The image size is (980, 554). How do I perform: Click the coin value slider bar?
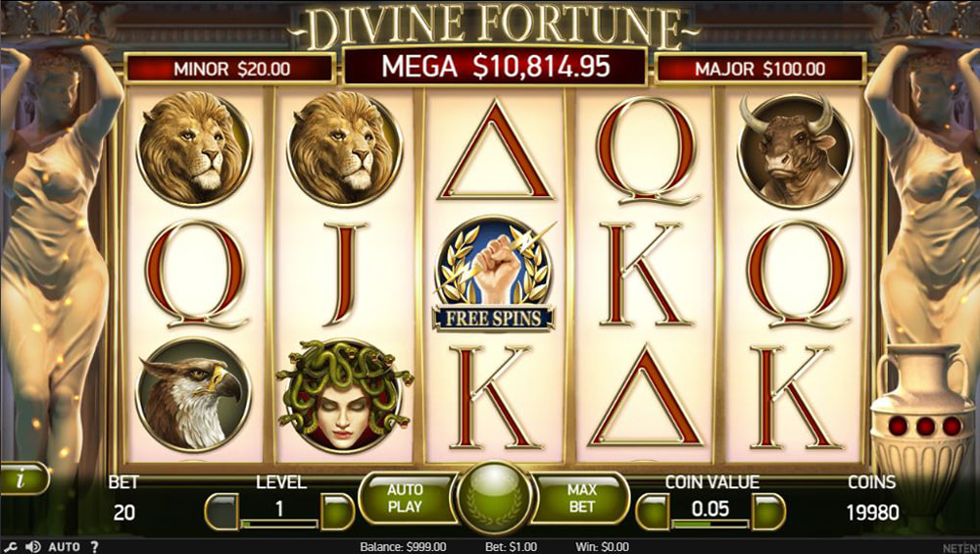point(710,524)
